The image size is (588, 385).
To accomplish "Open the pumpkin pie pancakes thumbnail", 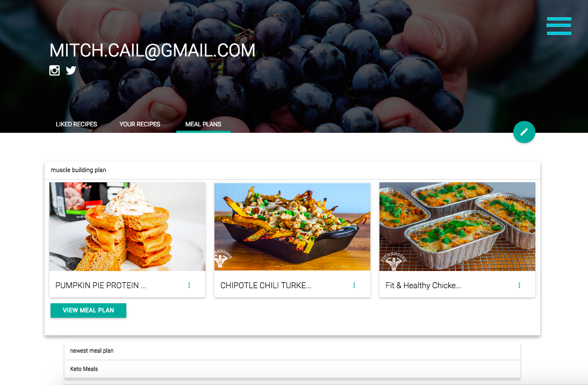I will click(127, 227).
